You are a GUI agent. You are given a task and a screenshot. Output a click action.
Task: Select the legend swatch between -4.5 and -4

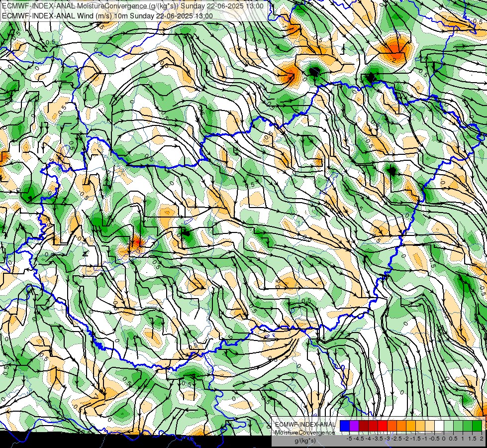(364, 426)
